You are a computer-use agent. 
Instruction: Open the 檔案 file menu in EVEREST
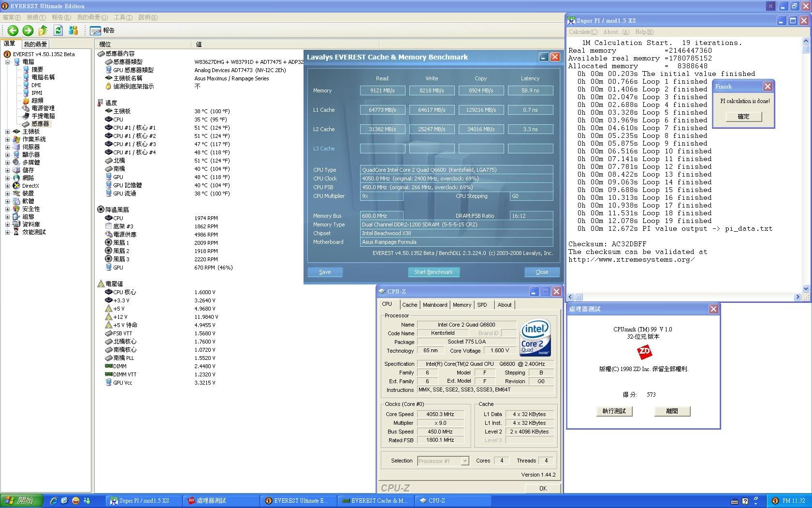[12, 17]
